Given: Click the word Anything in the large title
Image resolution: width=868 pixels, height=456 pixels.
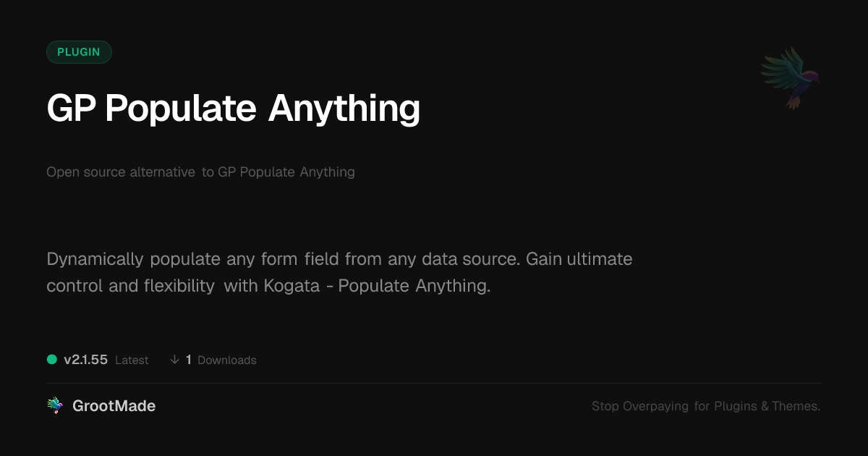Looking at the screenshot, I should (344, 109).
